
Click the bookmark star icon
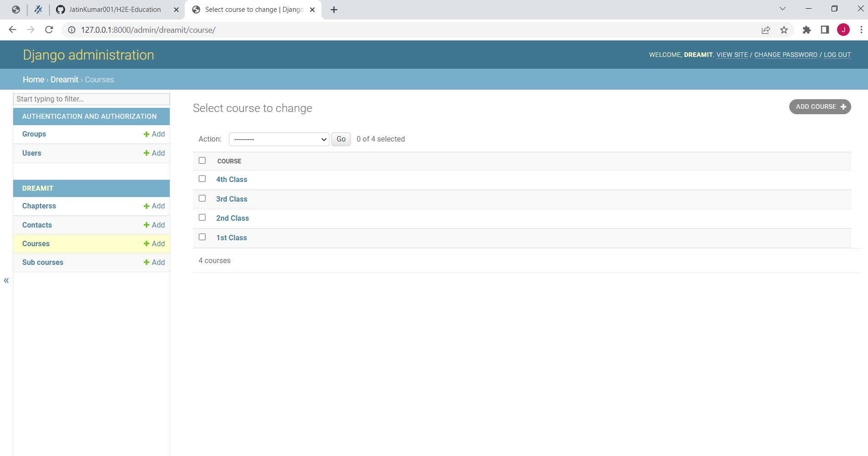(784, 30)
